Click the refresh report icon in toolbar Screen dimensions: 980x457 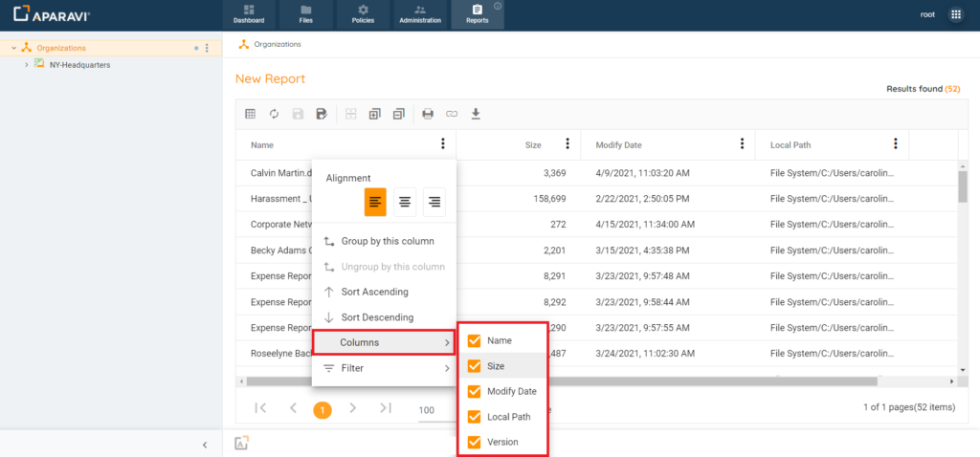274,114
